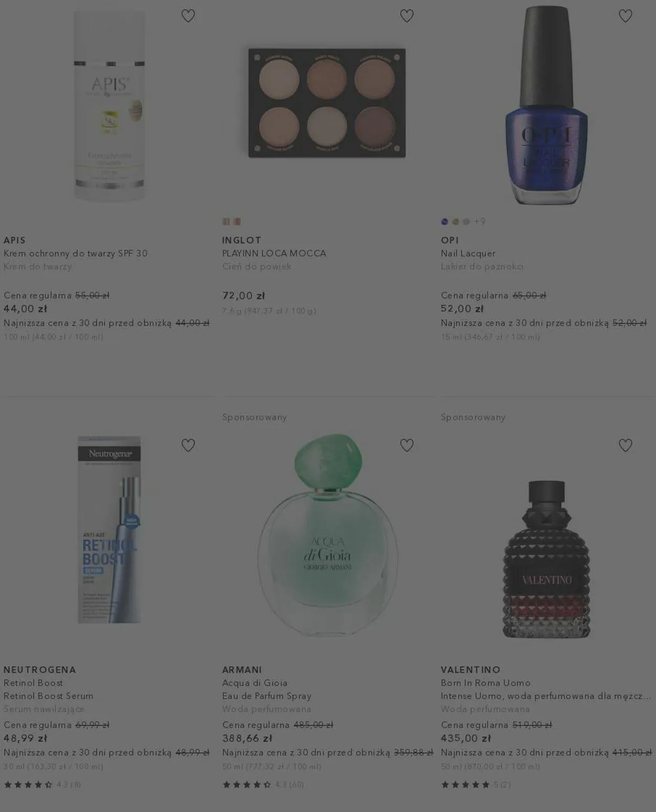Save Neutrogena Retinol Boost via heart icon

pyautogui.click(x=188, y=445)
